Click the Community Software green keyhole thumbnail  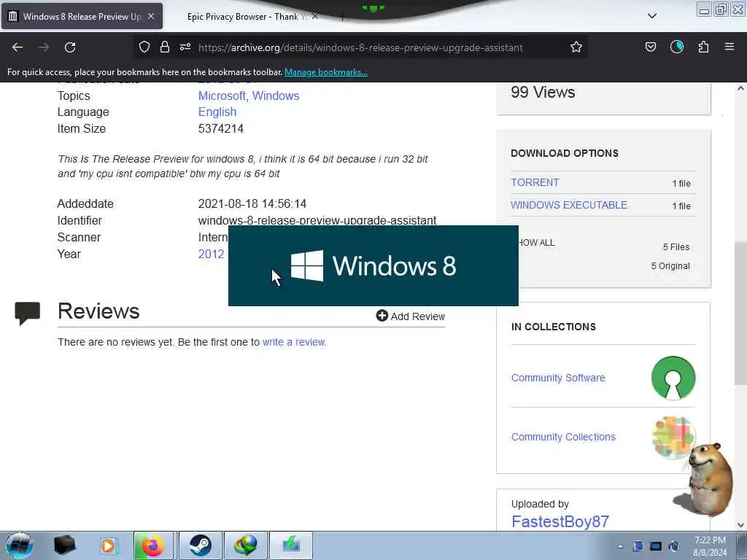[673, 378]
